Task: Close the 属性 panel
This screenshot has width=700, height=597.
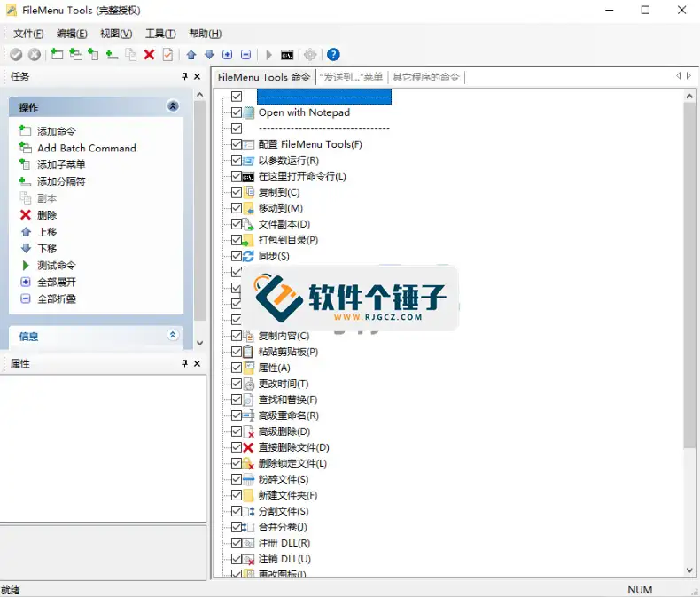Action: click(197, 363)
